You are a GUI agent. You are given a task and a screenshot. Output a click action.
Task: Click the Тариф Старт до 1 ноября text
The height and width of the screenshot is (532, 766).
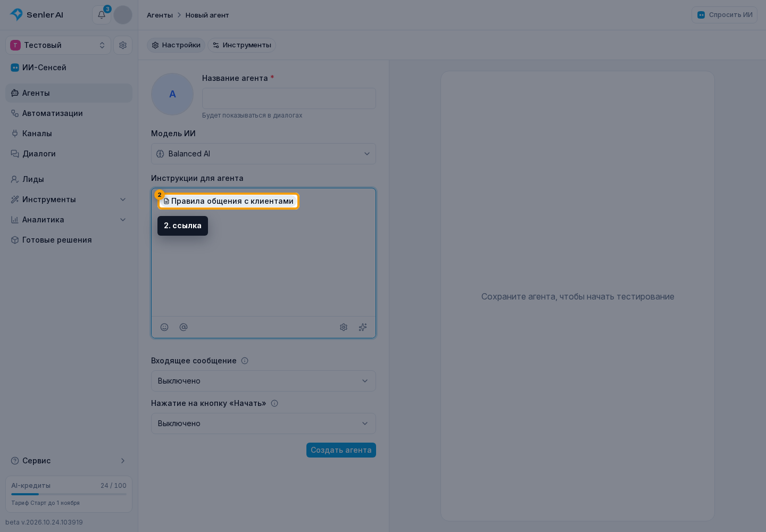(x=45, y=503)
